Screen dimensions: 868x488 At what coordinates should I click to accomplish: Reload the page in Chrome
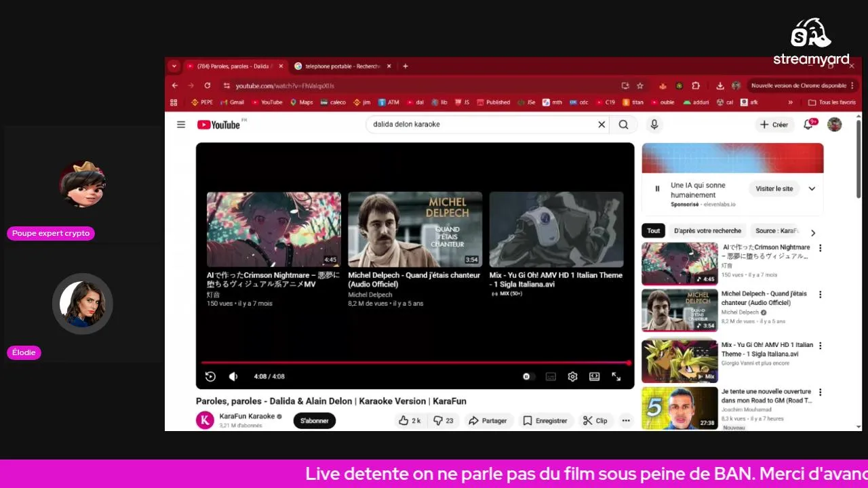[208, 86]
